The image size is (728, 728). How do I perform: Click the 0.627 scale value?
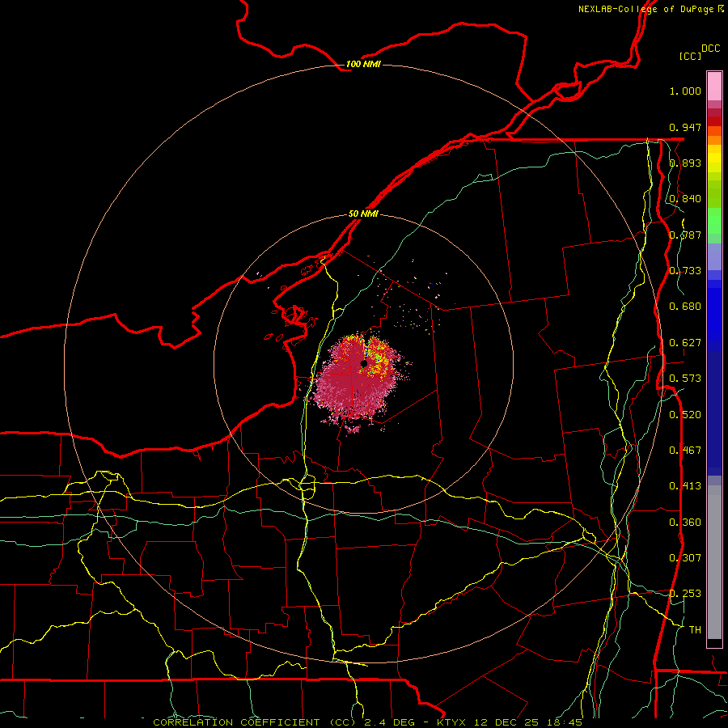(x=685, y=342)
